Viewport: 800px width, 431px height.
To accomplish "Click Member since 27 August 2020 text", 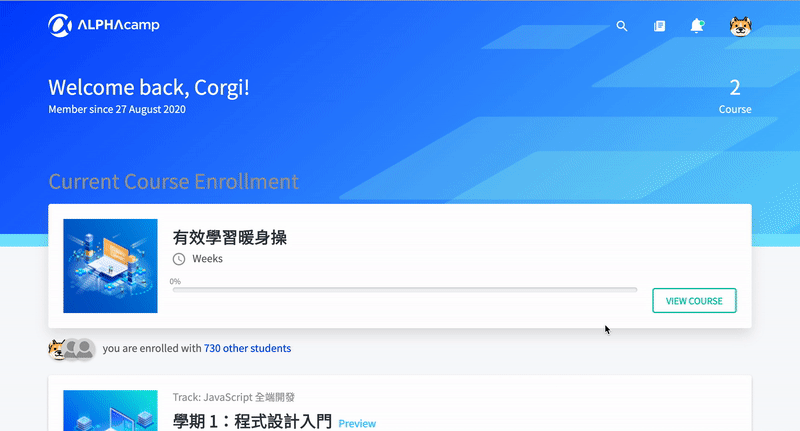I will [x=117, y=109].
